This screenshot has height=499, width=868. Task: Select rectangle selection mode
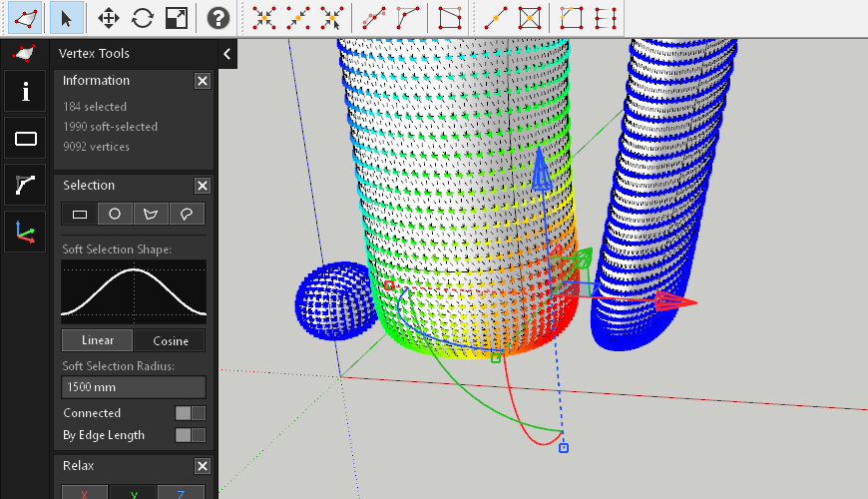(x=81, y=214)
